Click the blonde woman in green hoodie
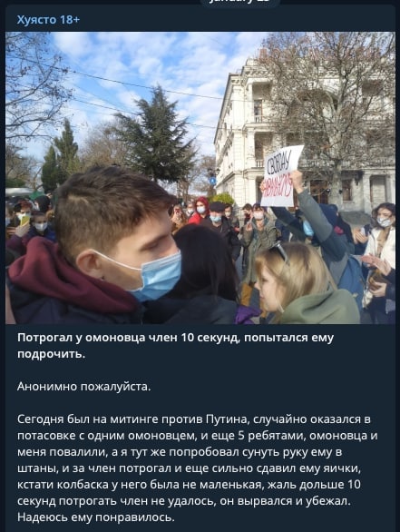Image resolution: width=400 pixels, height=532 pixels. coord(302,285)
